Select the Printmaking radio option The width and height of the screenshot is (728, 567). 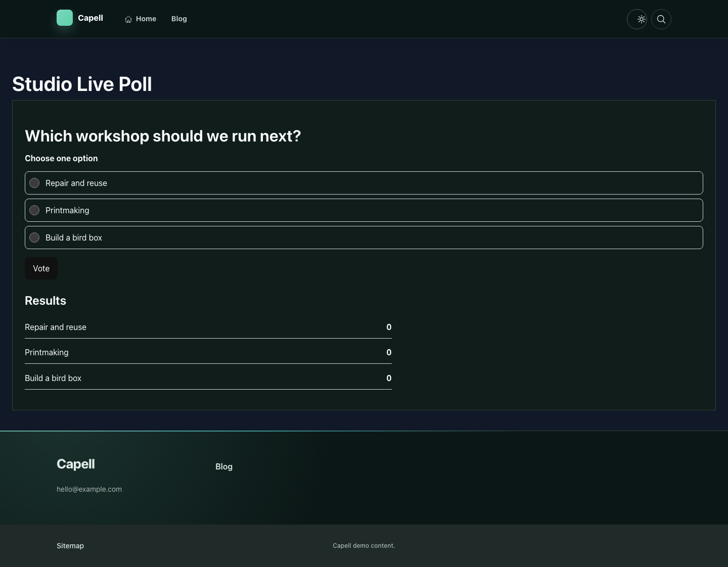pos(34,210)
